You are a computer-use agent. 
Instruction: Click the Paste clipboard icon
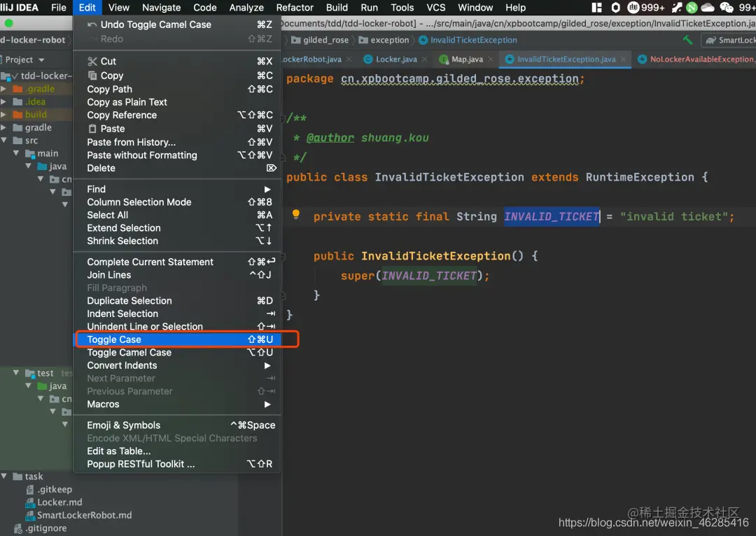[92, 129]
